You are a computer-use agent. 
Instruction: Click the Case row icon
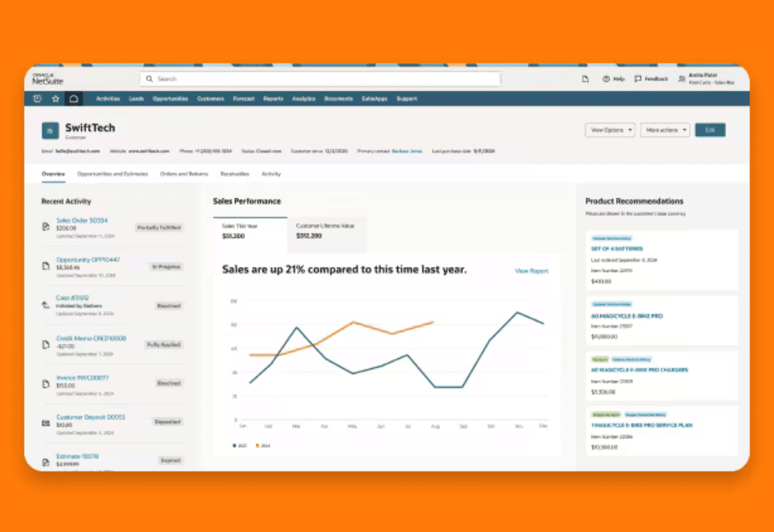46,305
